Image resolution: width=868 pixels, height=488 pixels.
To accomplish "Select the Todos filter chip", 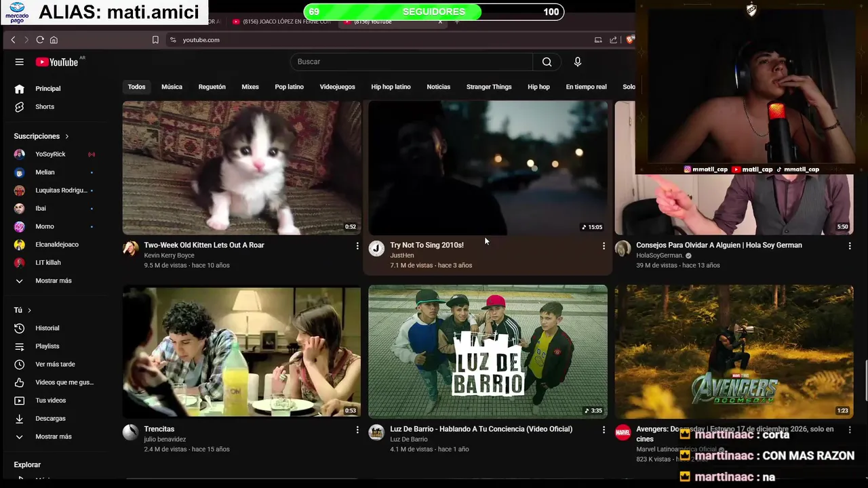I will [136, 87].
